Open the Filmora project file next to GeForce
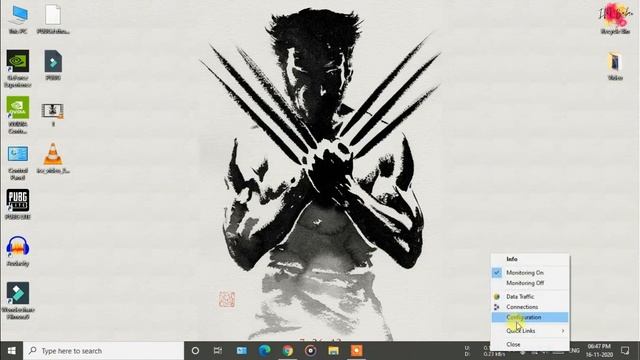Screen dimensions: 640x360 coord(53,65)
